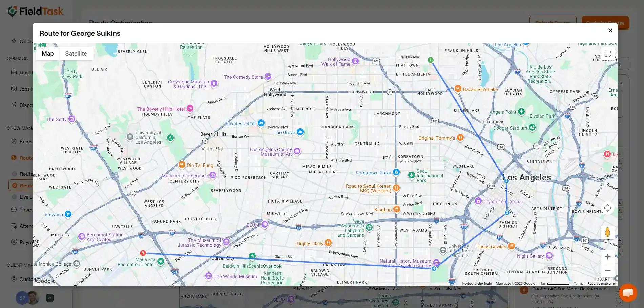Close the Route for George Sulkins dialog
This screenshot has height=308, width=644.
[x=610, y=31]
